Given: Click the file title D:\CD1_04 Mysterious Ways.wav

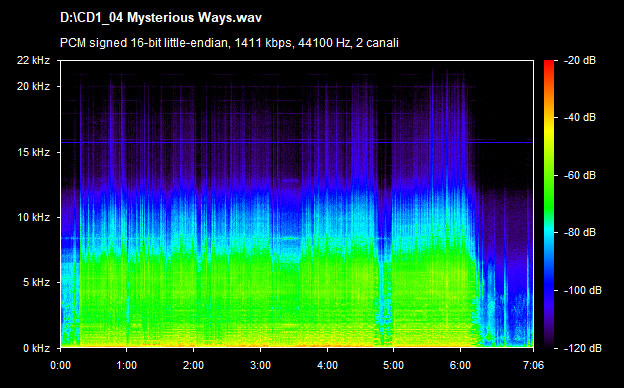Looking at the screenshot, I should coord(161,18).
